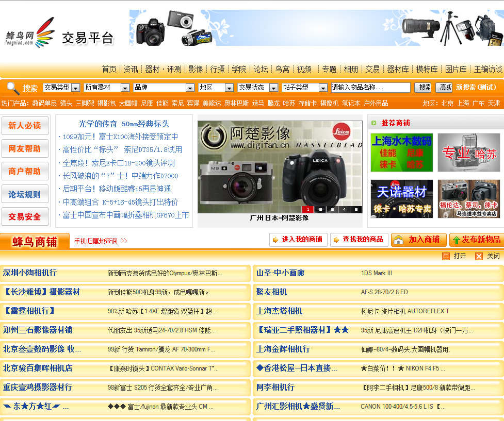This screenshot has height=421, width=504.
Task: Click the 搜索 search button
Action: [422, 88]
